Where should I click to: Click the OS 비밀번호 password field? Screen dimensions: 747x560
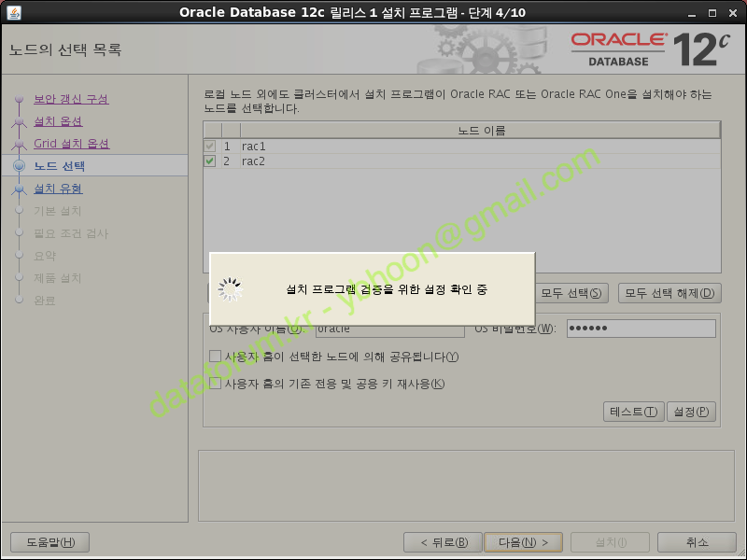click(x=641, y=329)
